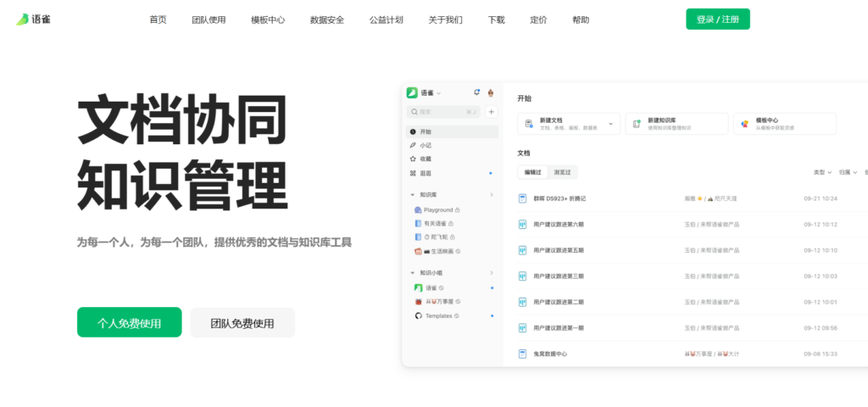Open the 群晖 DS923+ 折腾记 title
Image resolution: width=868 pixels, height=407 pixels.
tap(559, 198)
